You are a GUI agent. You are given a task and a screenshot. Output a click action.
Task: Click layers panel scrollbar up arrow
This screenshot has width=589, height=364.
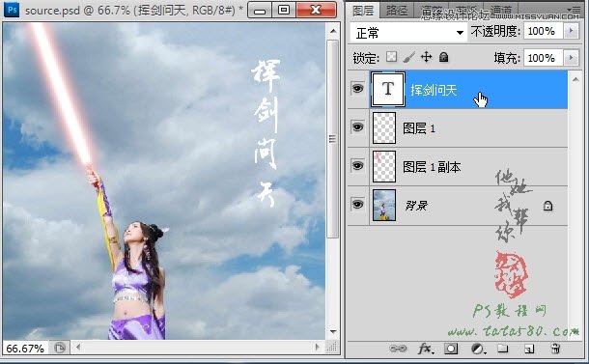point(575,79)
